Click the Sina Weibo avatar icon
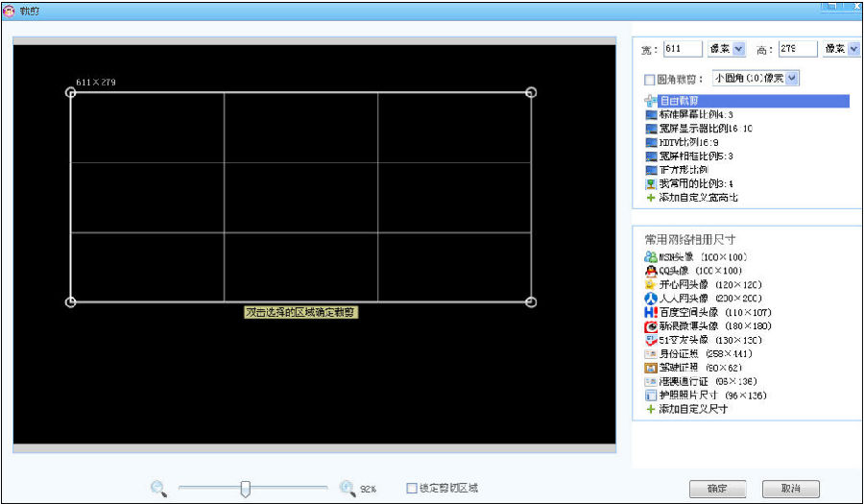The height and width of the screenshot is (504, 864). coord(651,326)
